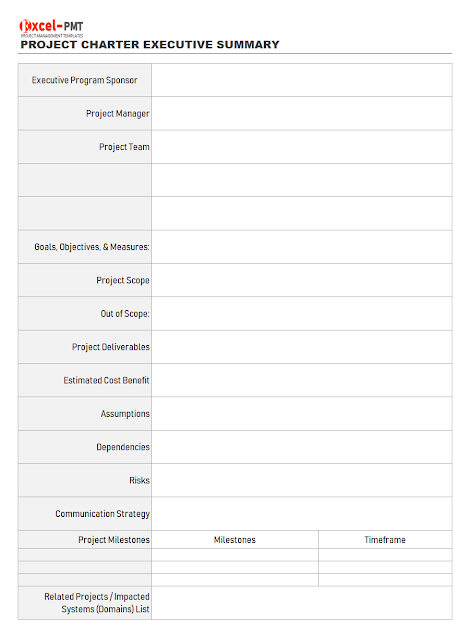Viewport: 469px width, 640px height.
Task: Select the first empty Milestones row
Action: tap(235, 555)
